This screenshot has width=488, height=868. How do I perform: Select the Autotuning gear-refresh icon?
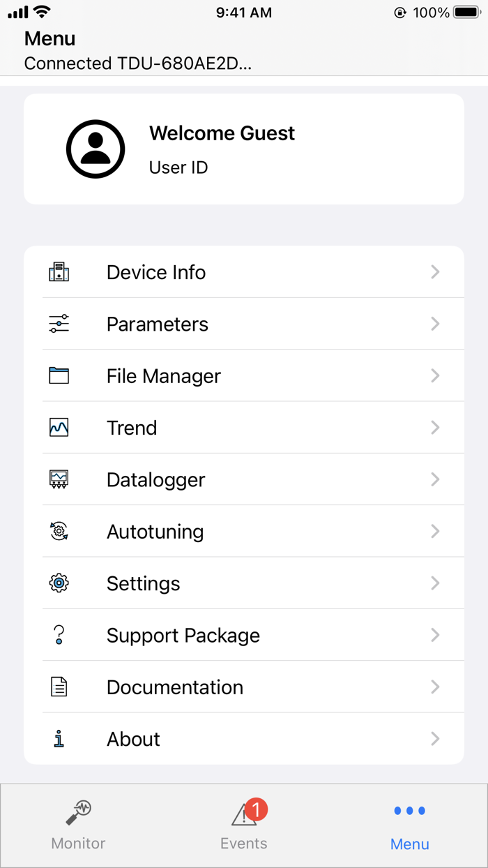(x=59, y=530)
